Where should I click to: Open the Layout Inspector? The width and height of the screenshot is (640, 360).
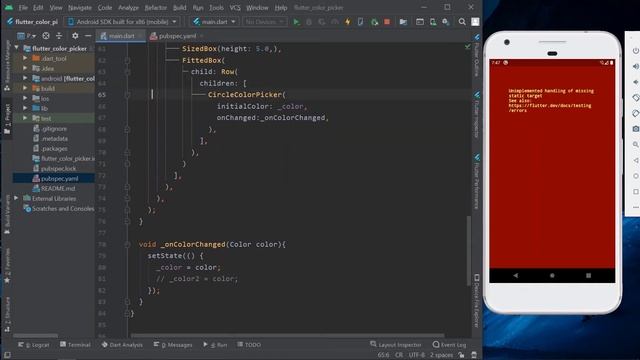(x=396, y=345)
